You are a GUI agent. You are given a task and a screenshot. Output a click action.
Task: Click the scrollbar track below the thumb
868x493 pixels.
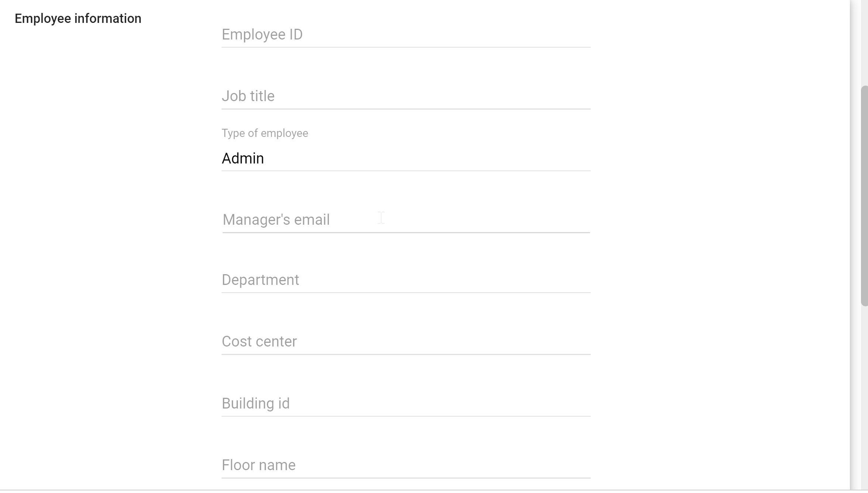[x=864, y=399]
